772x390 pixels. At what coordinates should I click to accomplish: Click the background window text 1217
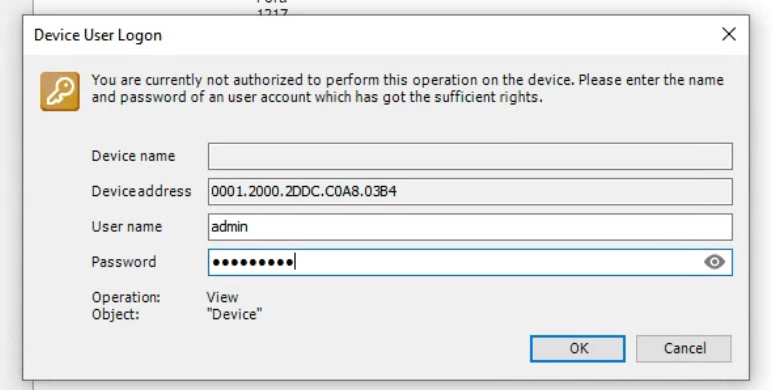pyautogui.click(x=272, y=13)
